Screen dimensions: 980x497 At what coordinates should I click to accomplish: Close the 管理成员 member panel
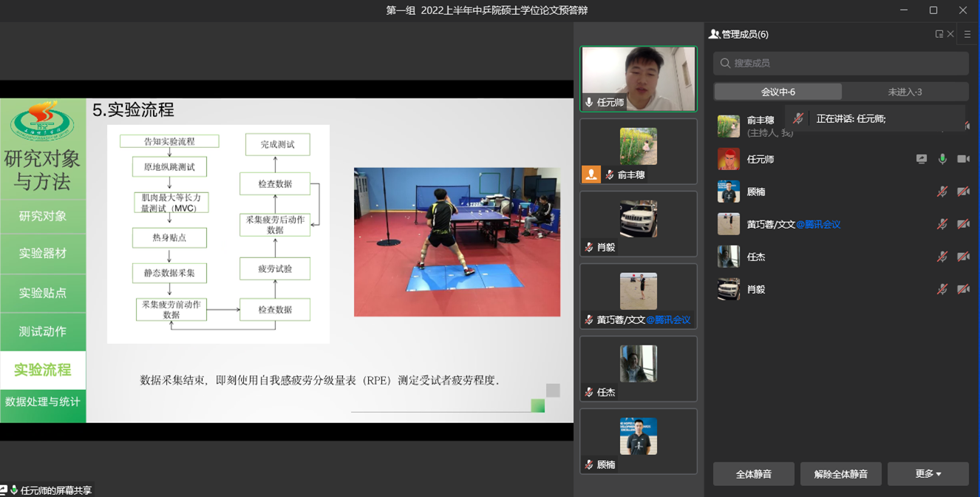(x=950, y=34)
